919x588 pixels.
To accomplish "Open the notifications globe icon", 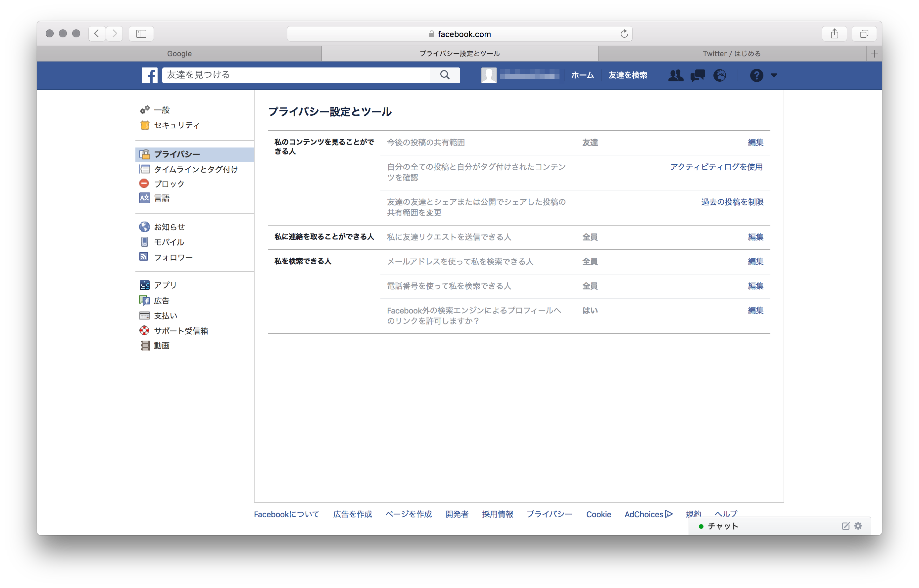I will pos(720,76).
